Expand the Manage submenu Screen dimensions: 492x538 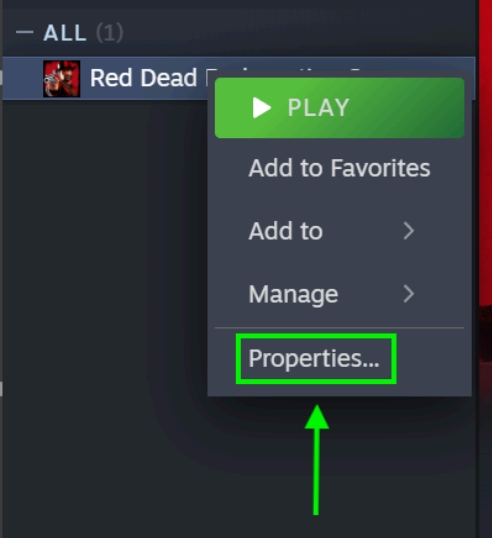339,294
